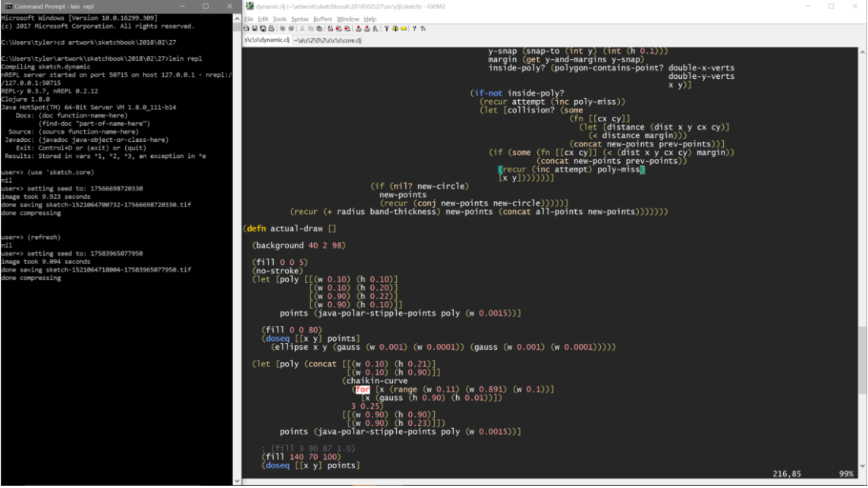Click '(fill 0 0 5)' line in editor
The image size is (868, 488).
279,263
